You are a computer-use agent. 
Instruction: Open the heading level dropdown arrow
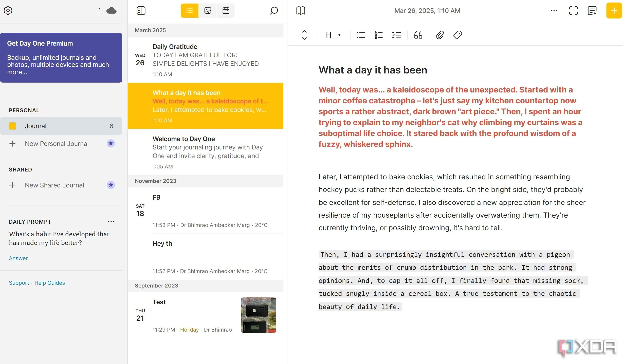[x=339, y=35]
